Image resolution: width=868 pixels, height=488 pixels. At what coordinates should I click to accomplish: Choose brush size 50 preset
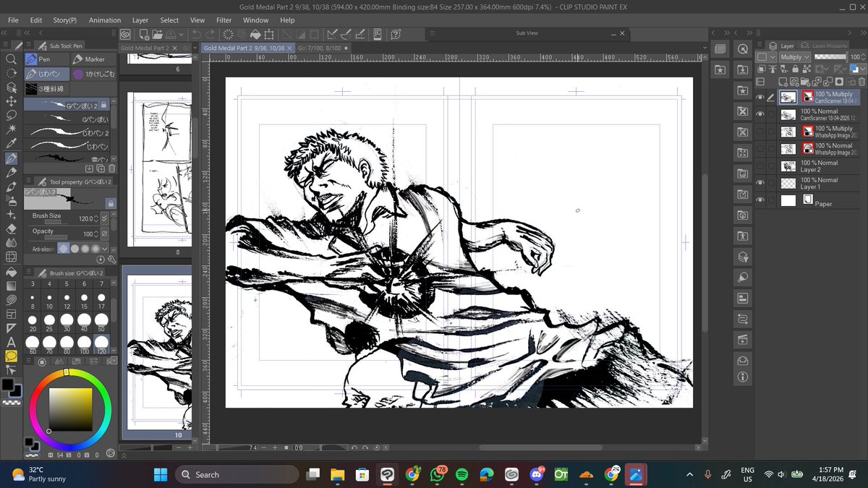101,322
